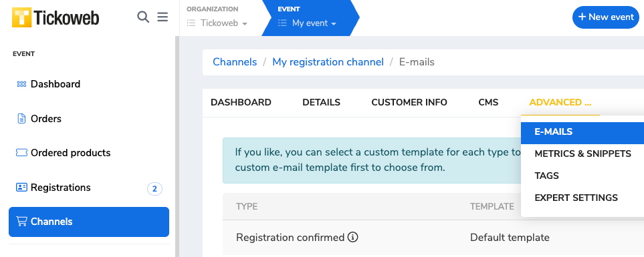The height and width of the screenshot is (257, 644).
Task: Expand the Tickoweb organization dropdown
Action: click(217, 23)
